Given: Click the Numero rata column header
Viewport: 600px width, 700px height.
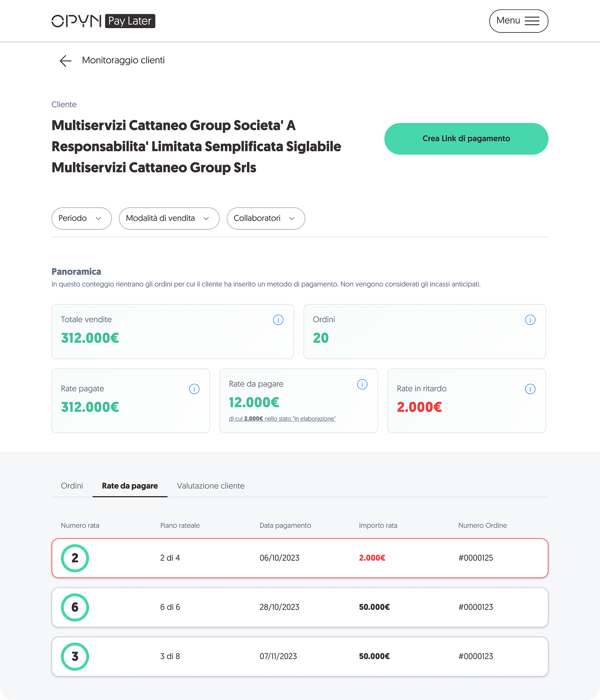Looking at the screenshot, I should (80, 525).
